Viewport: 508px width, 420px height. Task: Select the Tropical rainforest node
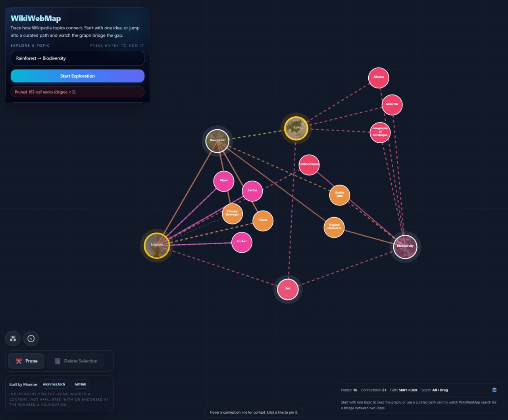334,227
